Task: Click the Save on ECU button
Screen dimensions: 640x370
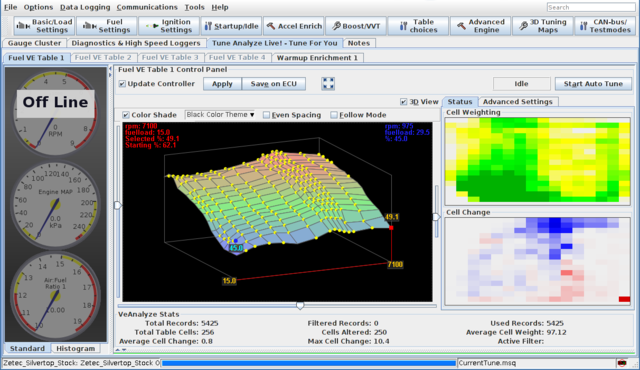Action: click(273, 84)
